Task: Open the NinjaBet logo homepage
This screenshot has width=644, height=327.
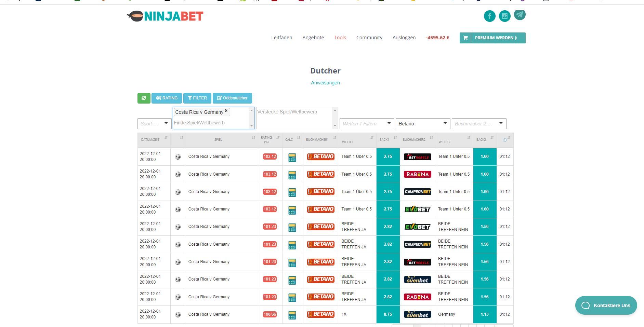Action: click(x=165, y=16)
